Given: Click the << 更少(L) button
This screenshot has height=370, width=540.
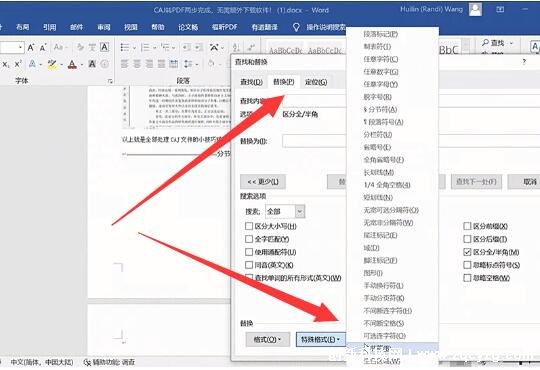Looking at the screenshot, I should tap(263, 182).
